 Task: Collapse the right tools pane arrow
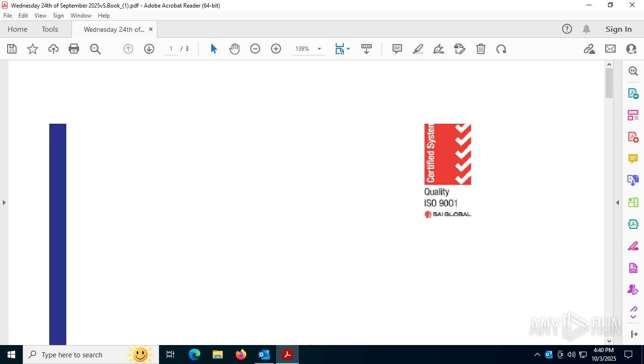point(617,202)
